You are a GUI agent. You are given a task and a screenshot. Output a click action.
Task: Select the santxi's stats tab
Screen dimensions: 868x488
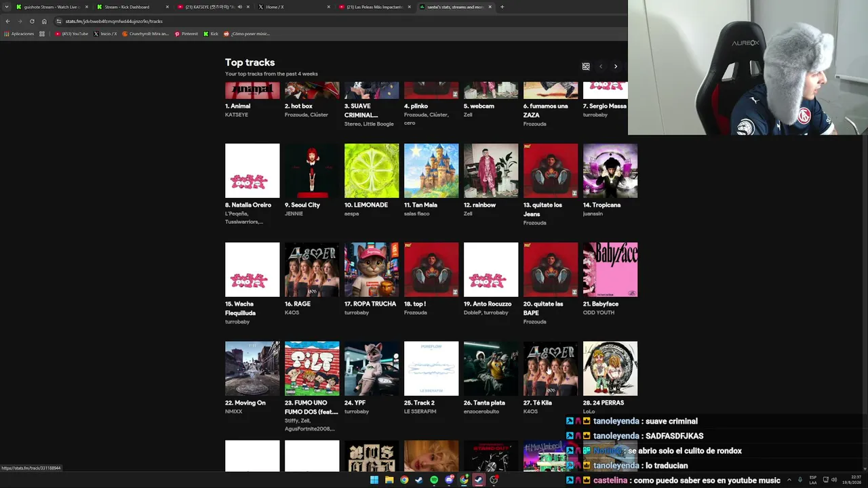455,7
